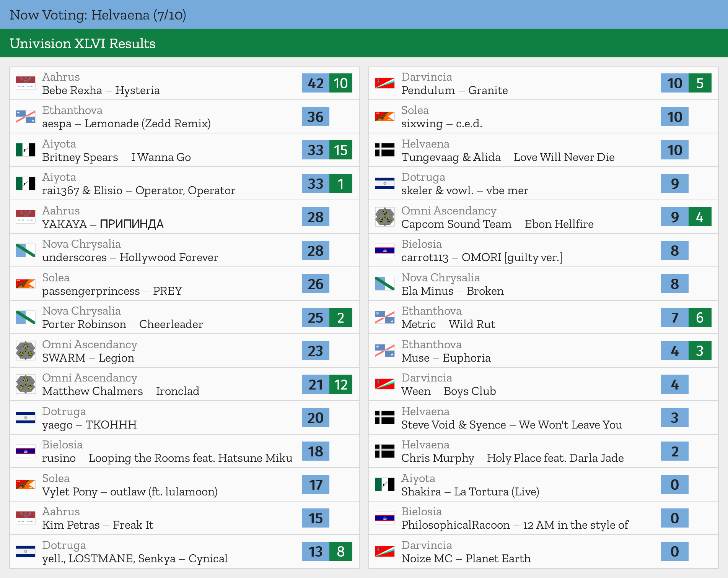Click the Aiyota flag next to Shakira – La Tortura

pyautogui.click(x=385, y=485)
